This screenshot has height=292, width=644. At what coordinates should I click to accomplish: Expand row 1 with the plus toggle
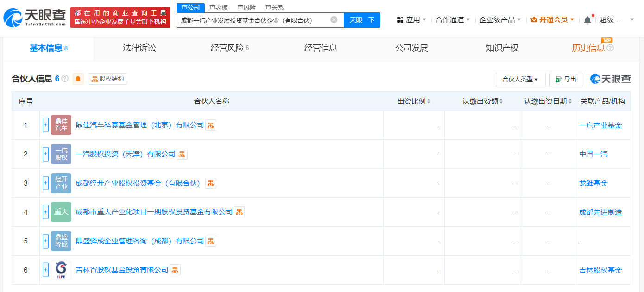point(45,125)
